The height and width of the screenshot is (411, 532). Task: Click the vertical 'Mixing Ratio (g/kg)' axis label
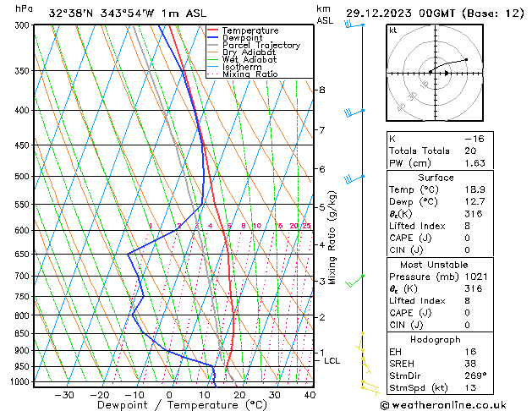[x=332, y=238]
